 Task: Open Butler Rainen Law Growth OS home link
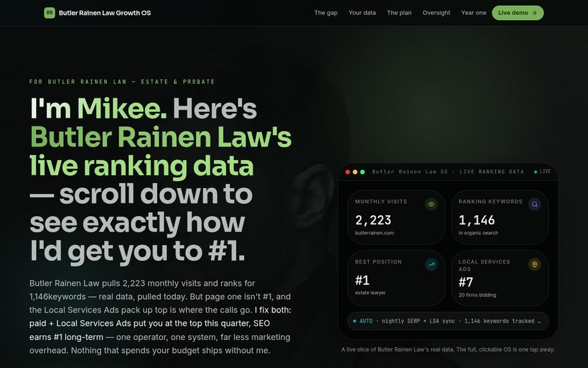point(98,13)
